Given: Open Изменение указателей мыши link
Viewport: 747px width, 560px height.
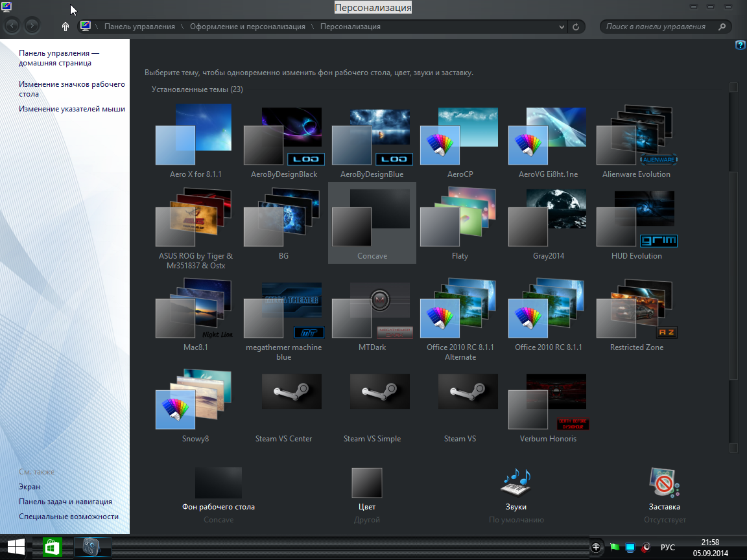Looking at the screenshot, I should coord(72,109).
